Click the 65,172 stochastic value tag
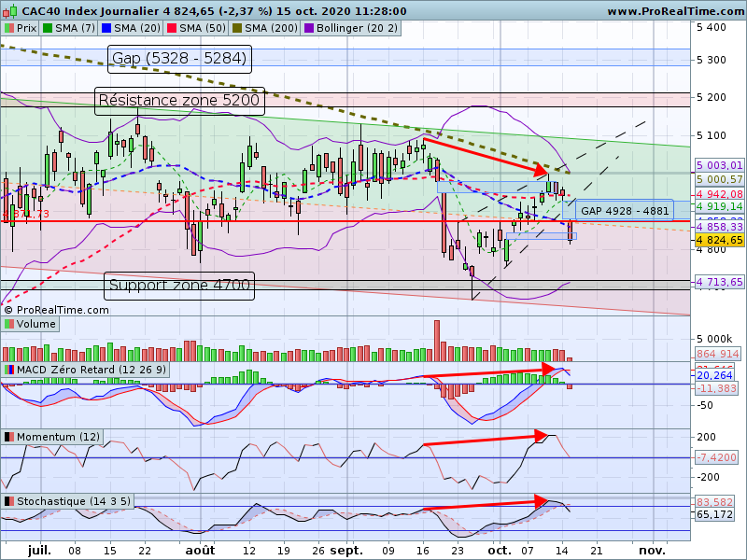 (714, 514)
